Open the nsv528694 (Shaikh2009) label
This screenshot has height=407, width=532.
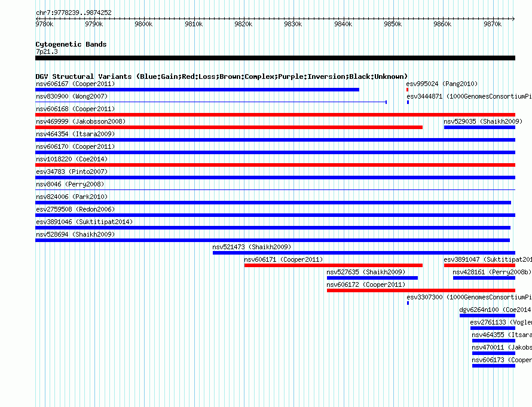pos(75,234)
